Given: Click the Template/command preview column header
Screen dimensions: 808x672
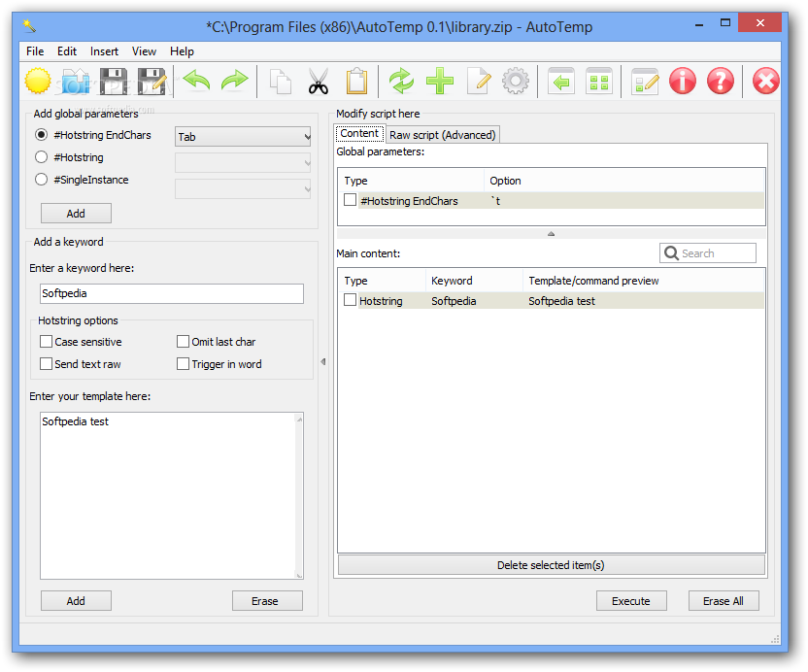Looking at the screenshot, I should pos(643,281).
